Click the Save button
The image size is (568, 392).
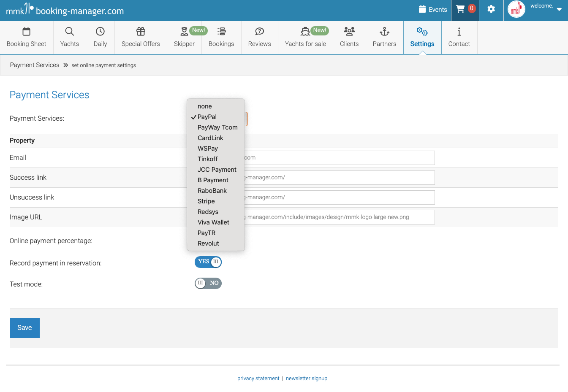(24, 328)
